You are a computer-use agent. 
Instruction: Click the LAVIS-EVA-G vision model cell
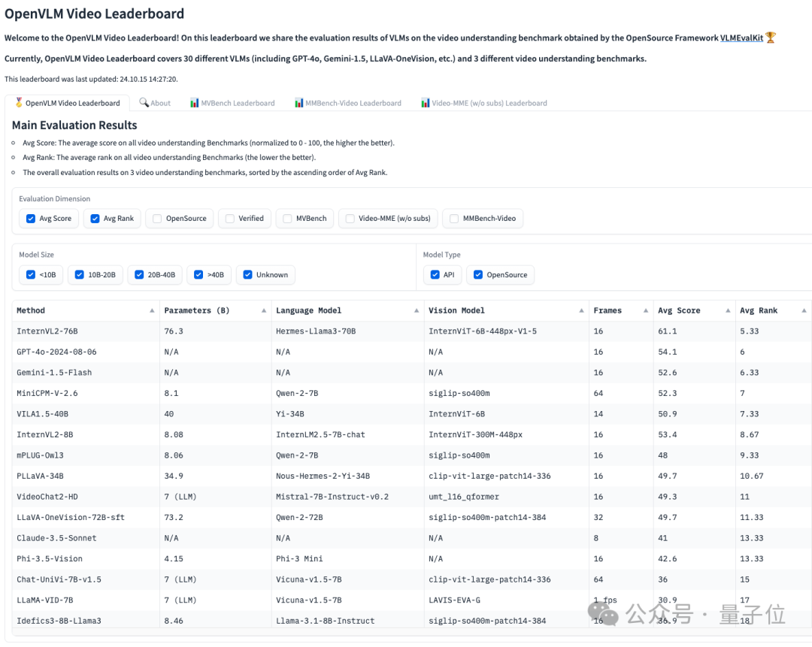506,600
